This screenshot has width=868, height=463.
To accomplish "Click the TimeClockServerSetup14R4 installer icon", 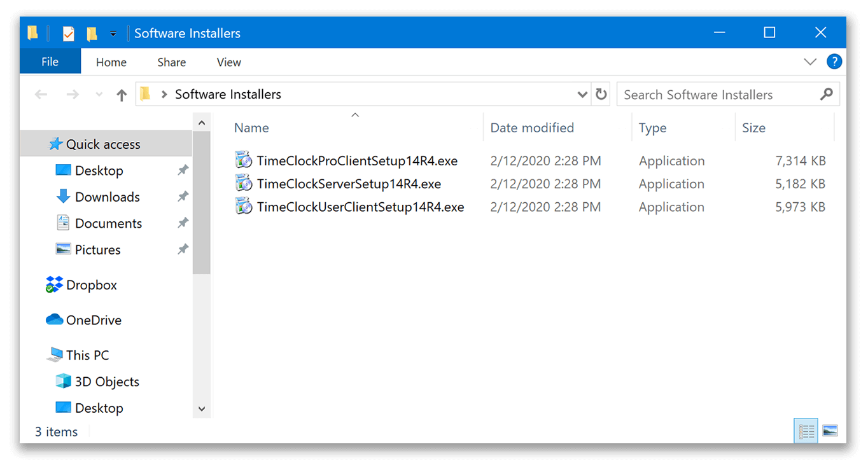I will point(243,183).
